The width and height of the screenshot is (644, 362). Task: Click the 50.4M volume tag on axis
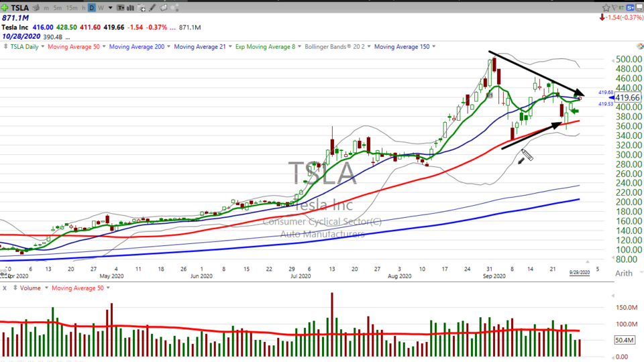click(625, 341)
